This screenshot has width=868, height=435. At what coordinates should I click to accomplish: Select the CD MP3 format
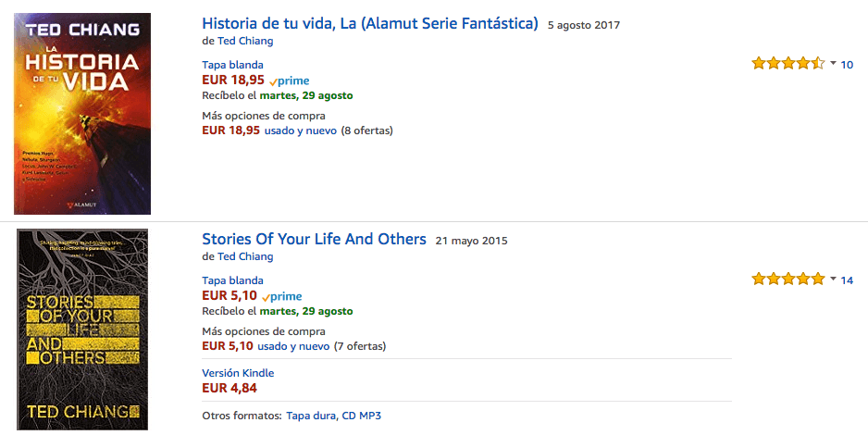coord(361,416)
